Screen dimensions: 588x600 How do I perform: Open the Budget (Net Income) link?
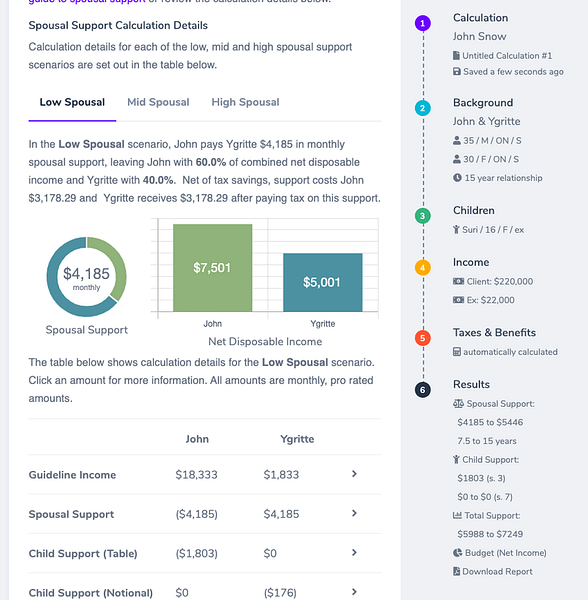(506, 553)
